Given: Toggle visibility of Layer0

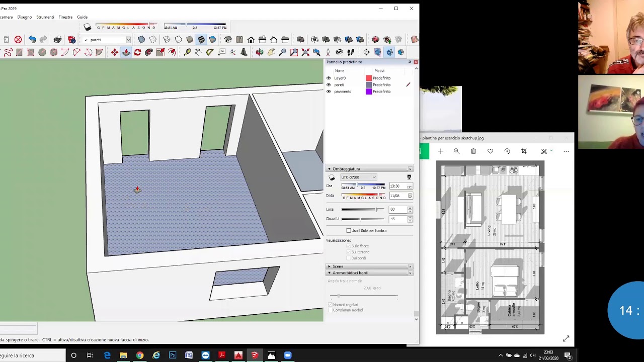Looking at the screenshot, I should [329, 78].
